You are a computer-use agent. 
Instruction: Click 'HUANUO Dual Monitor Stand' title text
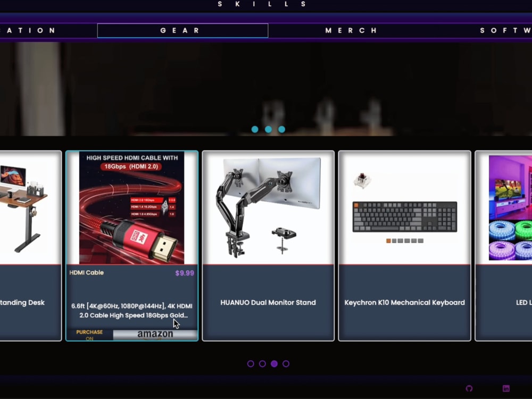(268, 303)
